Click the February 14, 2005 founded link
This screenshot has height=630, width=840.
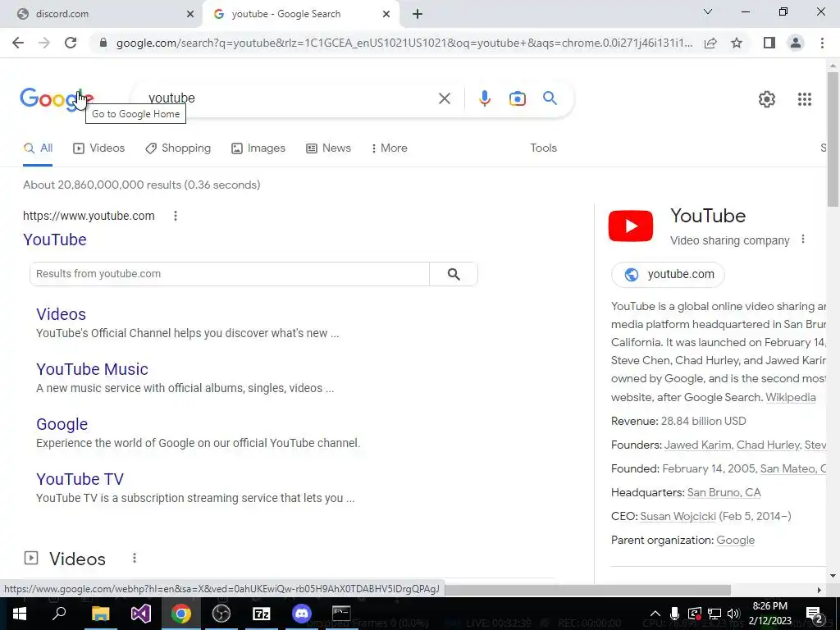[709, 468]
